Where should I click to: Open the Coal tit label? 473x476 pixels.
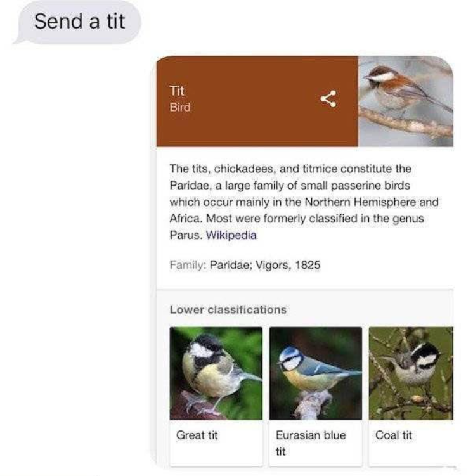tap(394, 435)
